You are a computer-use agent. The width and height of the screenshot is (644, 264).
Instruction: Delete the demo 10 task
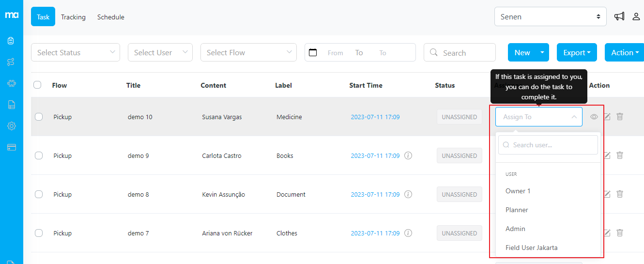(620, 117)
